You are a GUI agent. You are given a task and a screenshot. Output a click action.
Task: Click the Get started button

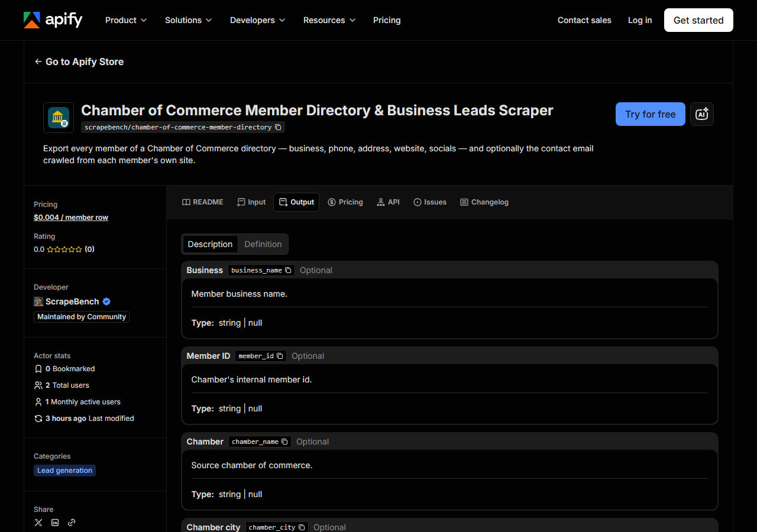698,20
